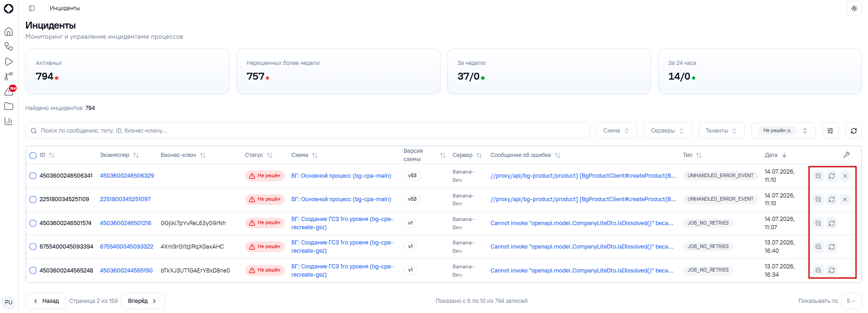Image resolution: width=868 pixels, height=313 pixels.
Task: Sort table by Дата column
Action: point(776,155)
